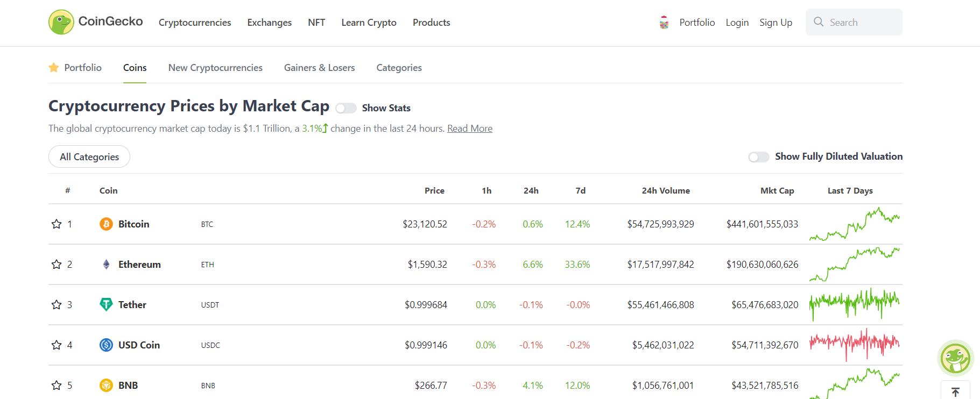Screen dimensions: 980x399
Task: Open Tether's 7-day sparkline chart
Action: (855, 304)
